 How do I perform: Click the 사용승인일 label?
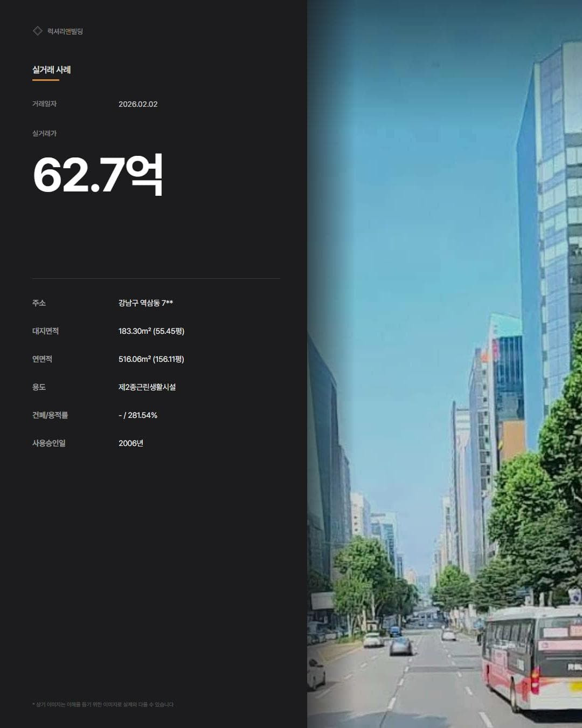click(48, 443)
